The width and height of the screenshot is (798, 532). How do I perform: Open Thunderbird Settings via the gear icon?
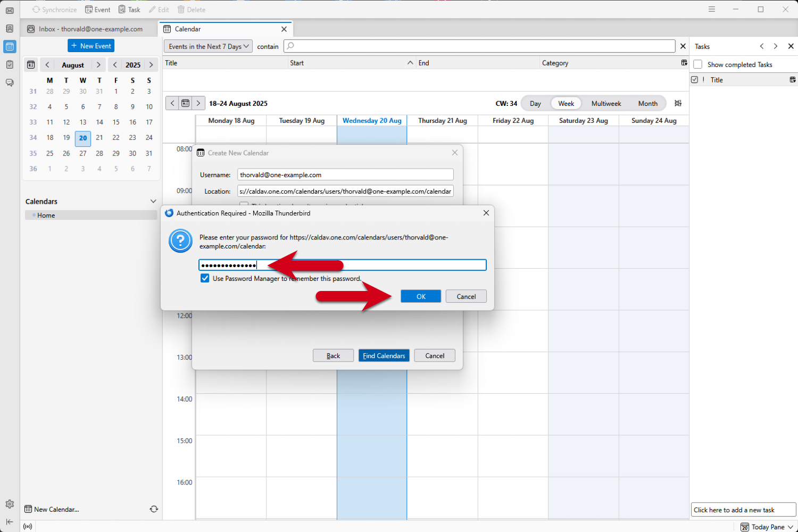tap(9, 504)
